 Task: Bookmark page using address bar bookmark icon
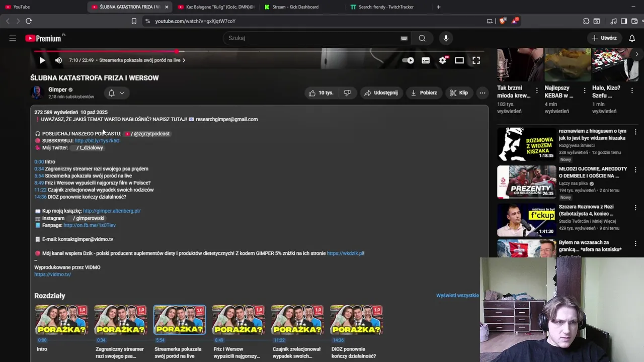[134, 21]
